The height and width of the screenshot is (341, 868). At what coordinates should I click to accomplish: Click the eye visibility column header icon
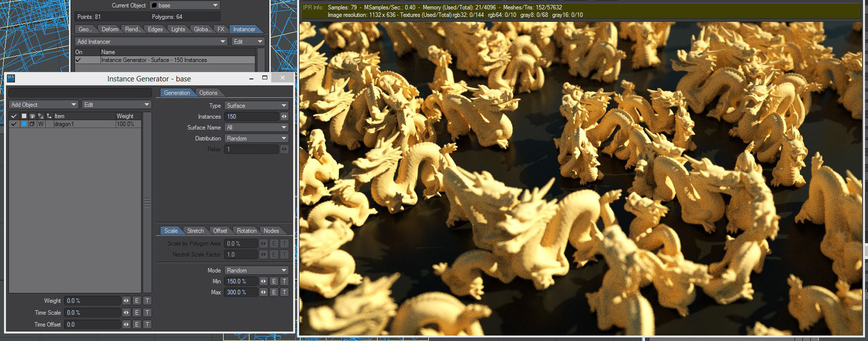[32, 116]
